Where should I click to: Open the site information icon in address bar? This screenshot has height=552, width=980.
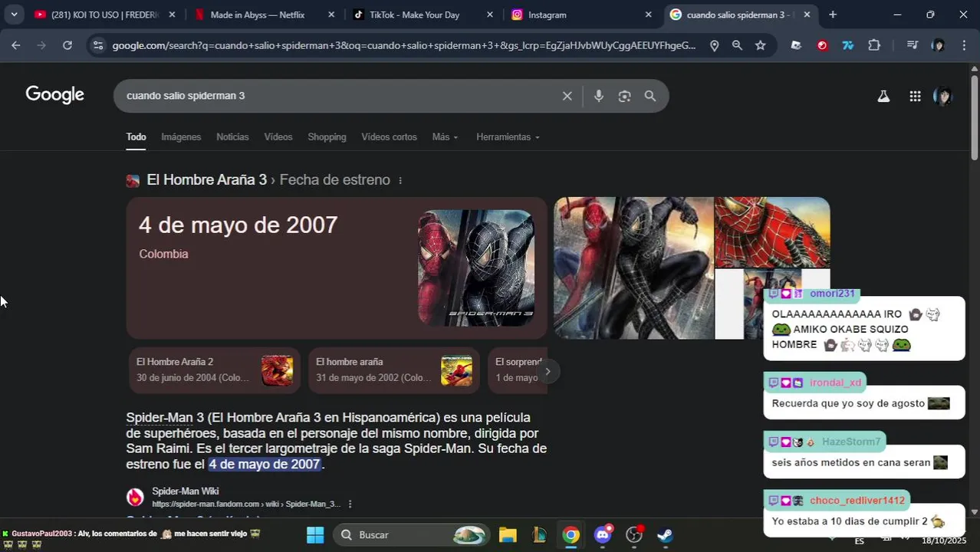pyautogui.click(x=97, y=45)
